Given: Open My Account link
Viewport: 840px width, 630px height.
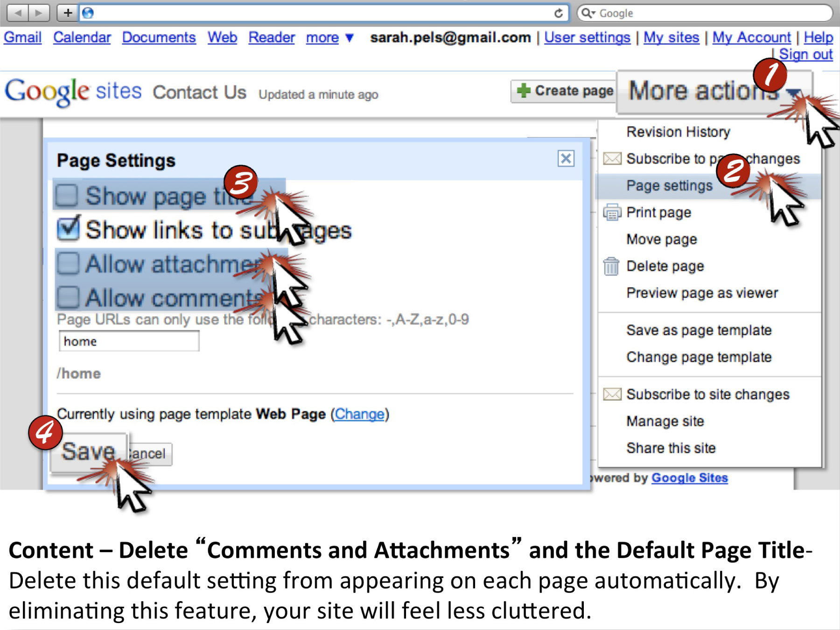Looking at the screenshot, I should (x=751, y=37).
